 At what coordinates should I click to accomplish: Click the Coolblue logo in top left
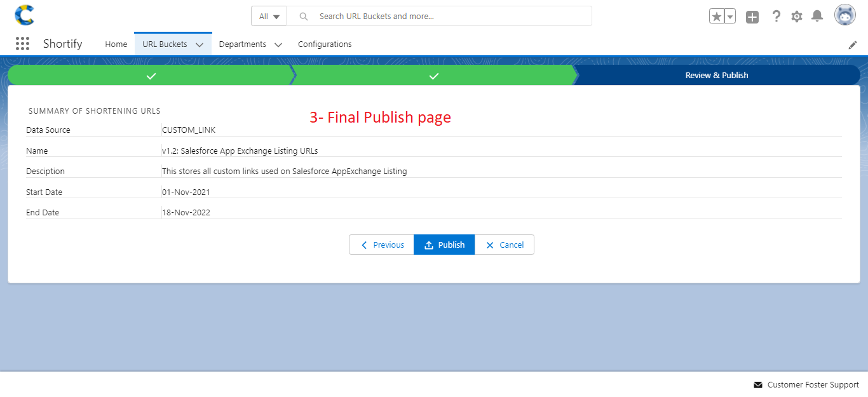pos(24,14)
